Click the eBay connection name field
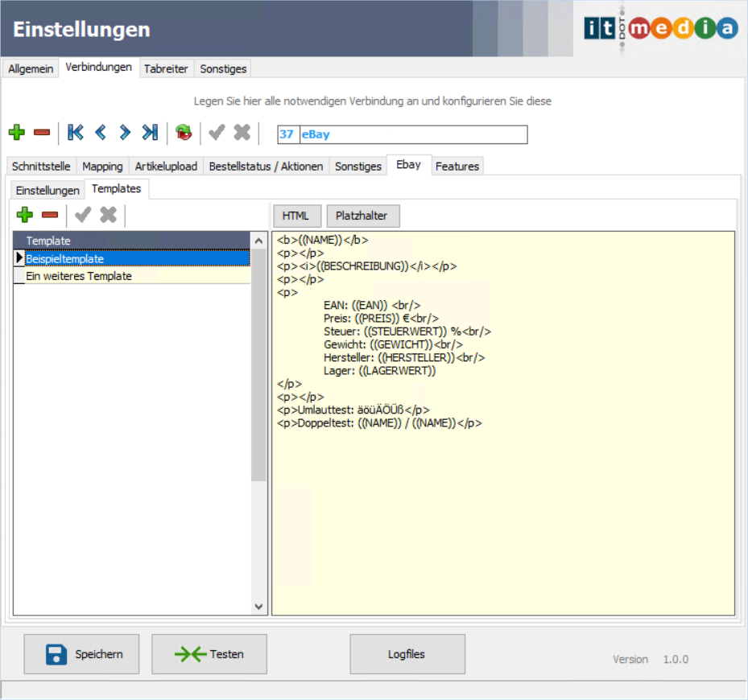 click(412, 134)
